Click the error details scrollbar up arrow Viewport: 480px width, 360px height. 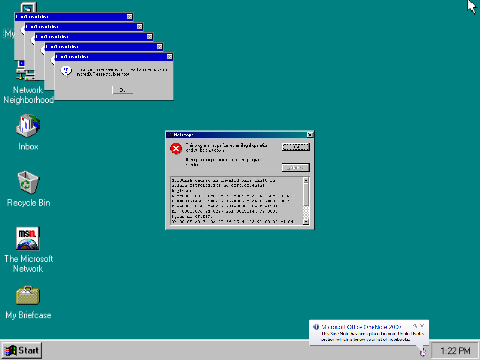pyautogui.click(x=306, y=180)
